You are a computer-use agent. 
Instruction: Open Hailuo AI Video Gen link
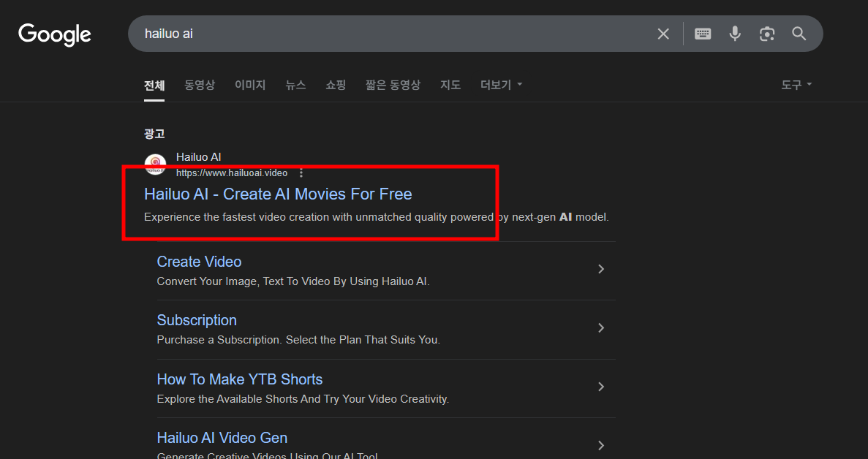coord(222,438)
